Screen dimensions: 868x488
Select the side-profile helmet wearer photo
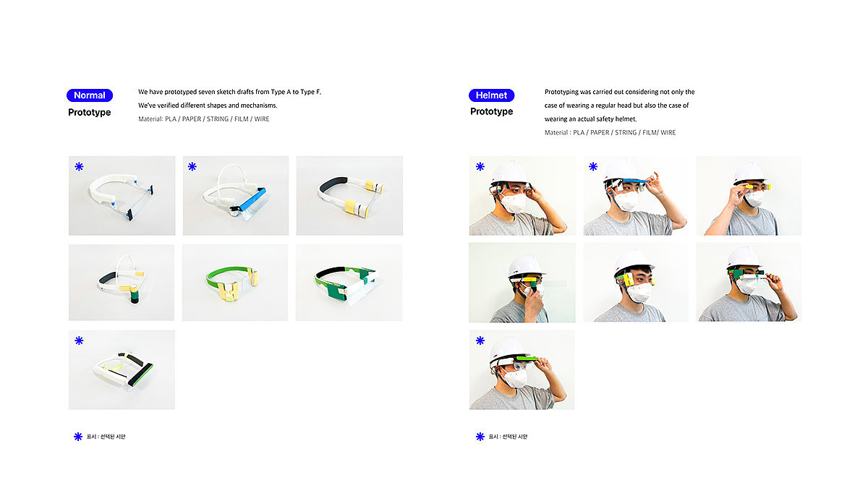tap(522, 283)
